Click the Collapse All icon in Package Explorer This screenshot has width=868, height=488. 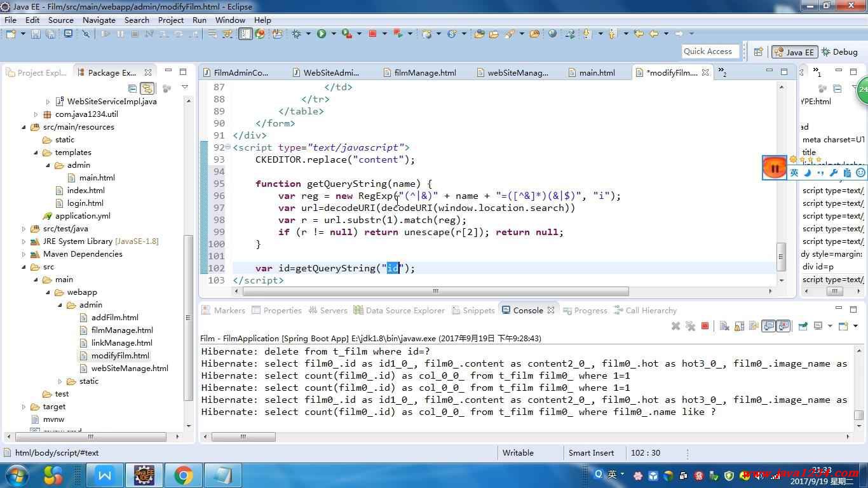point(132,88)
